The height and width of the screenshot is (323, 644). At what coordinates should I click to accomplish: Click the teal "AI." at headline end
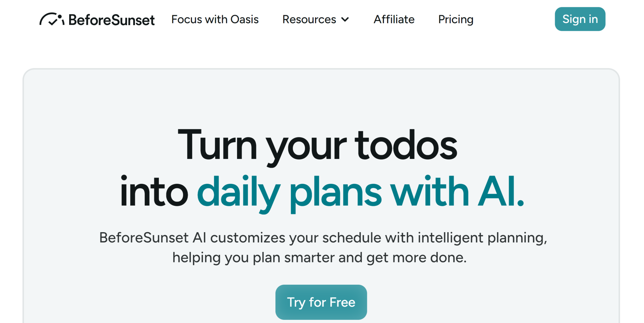tap(501, 192)
